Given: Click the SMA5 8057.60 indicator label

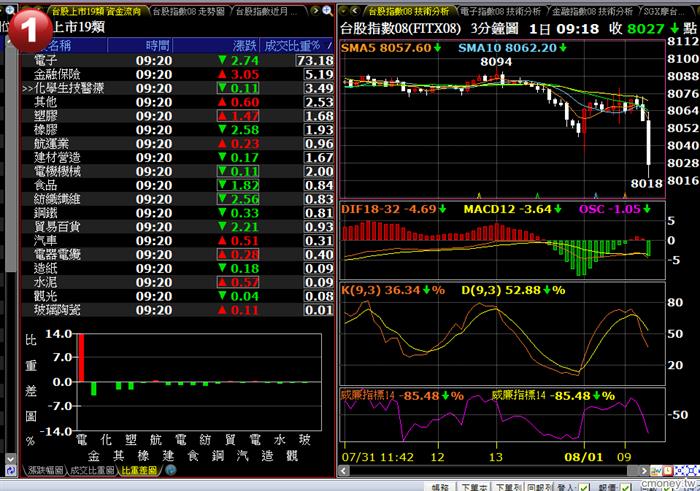Looking at the screenshot, I should tap(391, 48).
